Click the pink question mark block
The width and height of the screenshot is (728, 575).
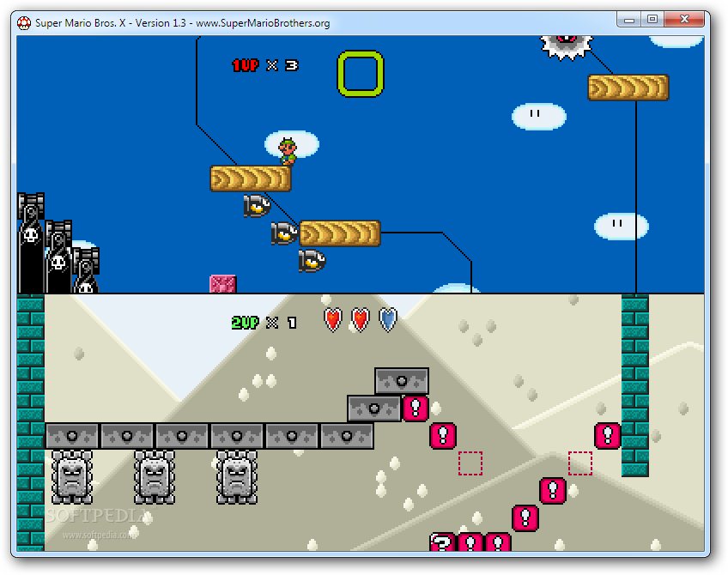(x=442, y=542)
